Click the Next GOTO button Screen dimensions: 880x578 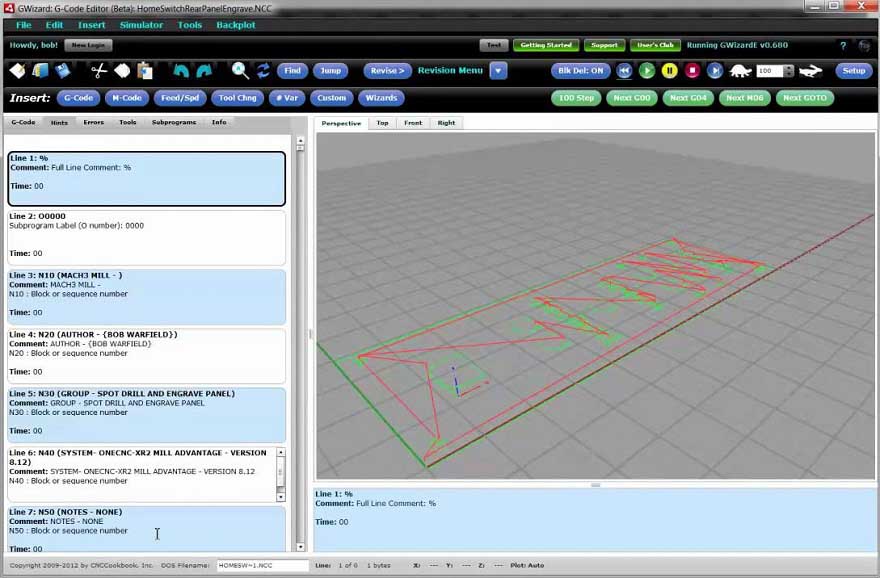pos(805,98)
